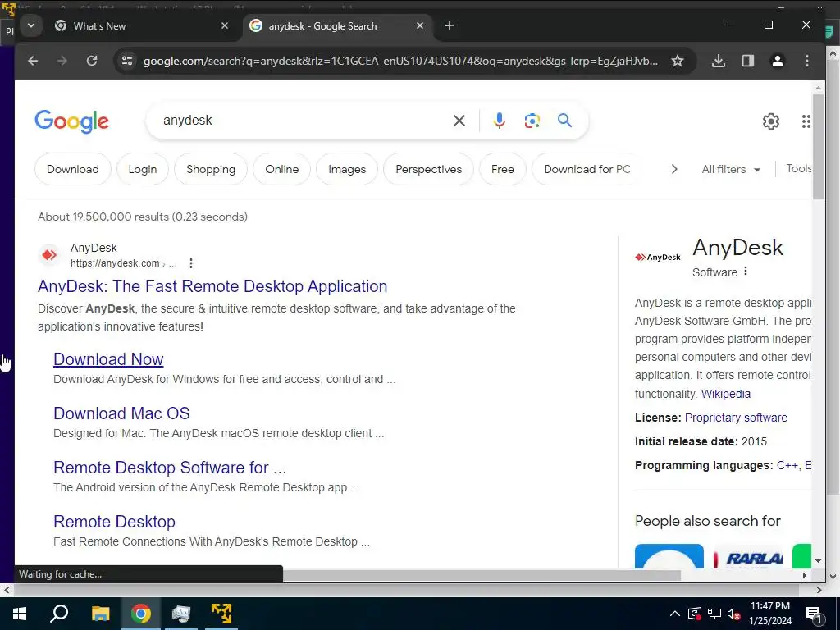Viewport: 840px width, 630px height.
Task: Open more options for AnyDesk result
Action: [x=190, y=263]
